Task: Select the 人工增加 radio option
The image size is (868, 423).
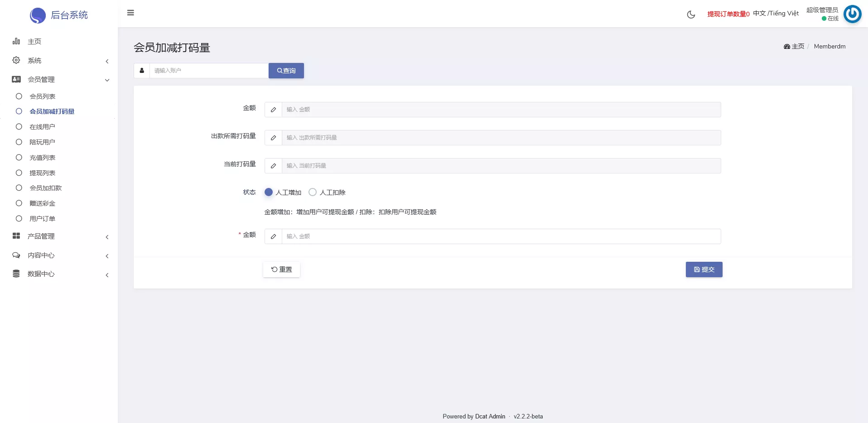Action: [269, 192]
